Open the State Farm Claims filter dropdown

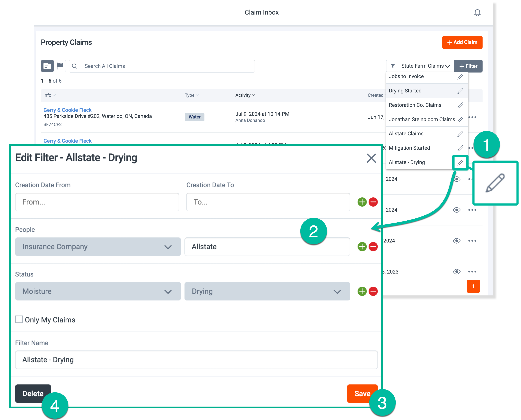click(425, 66)
